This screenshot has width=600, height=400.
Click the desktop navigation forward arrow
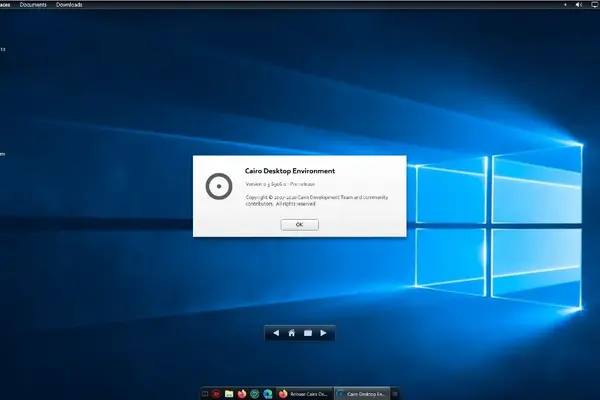[x=323, y=333]
